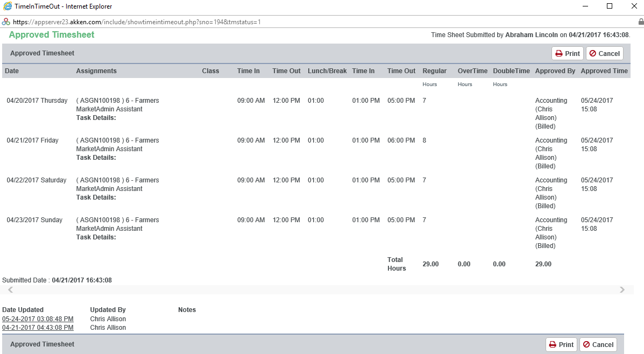This screenshot has height=354, width=644.
Task: Open the 04-21-2017 04:43:08 PM update link
Action: [x=38, y=327]
